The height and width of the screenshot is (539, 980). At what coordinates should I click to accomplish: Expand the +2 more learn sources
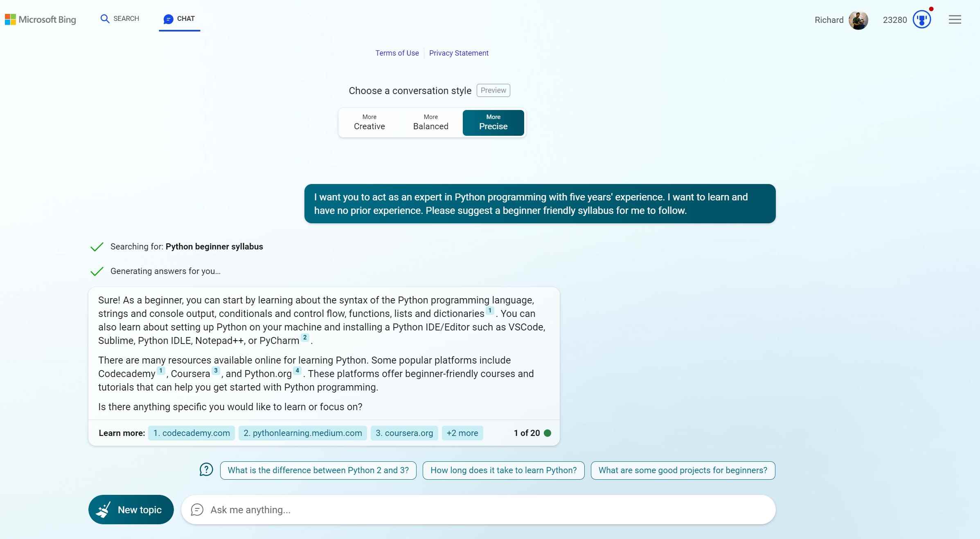[462, 433]
